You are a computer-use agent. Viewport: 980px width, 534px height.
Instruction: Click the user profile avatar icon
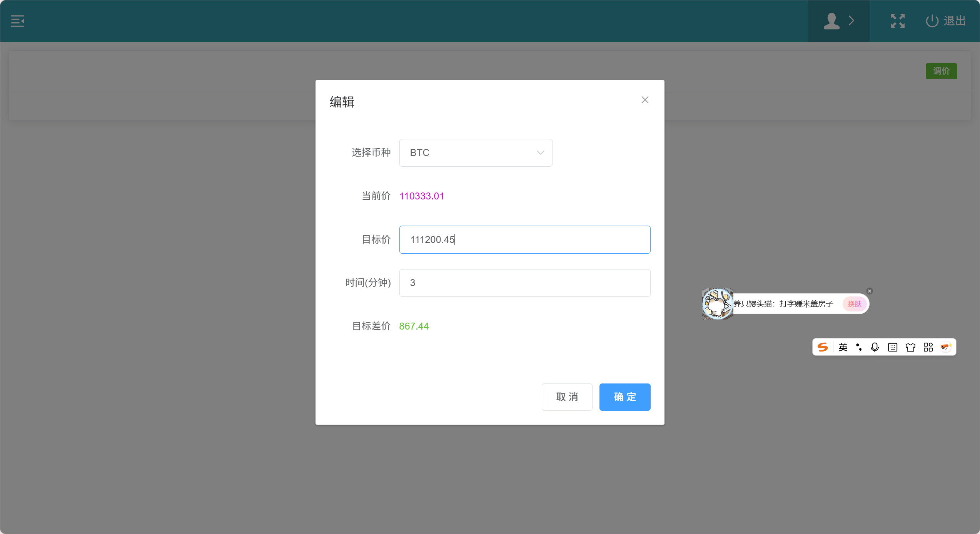831,21
